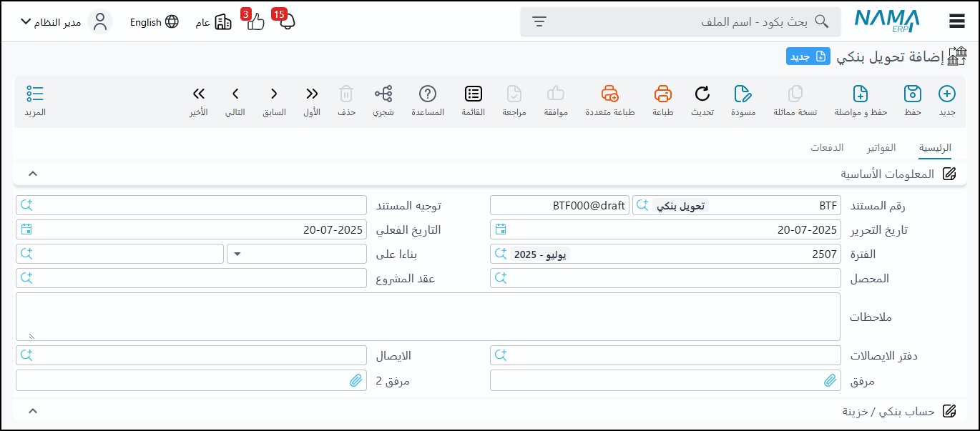The width and height of the screenshot is (980, 431).
Task: Switch language to English
Action: click(x=154, y=22)
